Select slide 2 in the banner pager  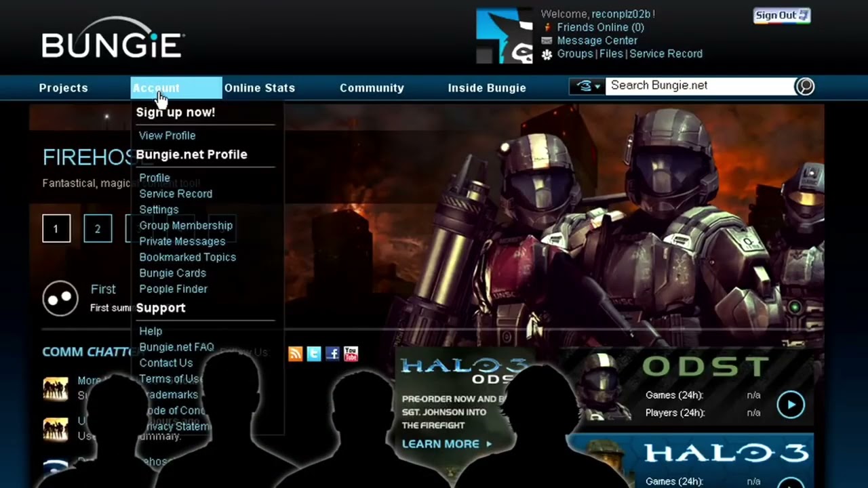tap(98, 229)
